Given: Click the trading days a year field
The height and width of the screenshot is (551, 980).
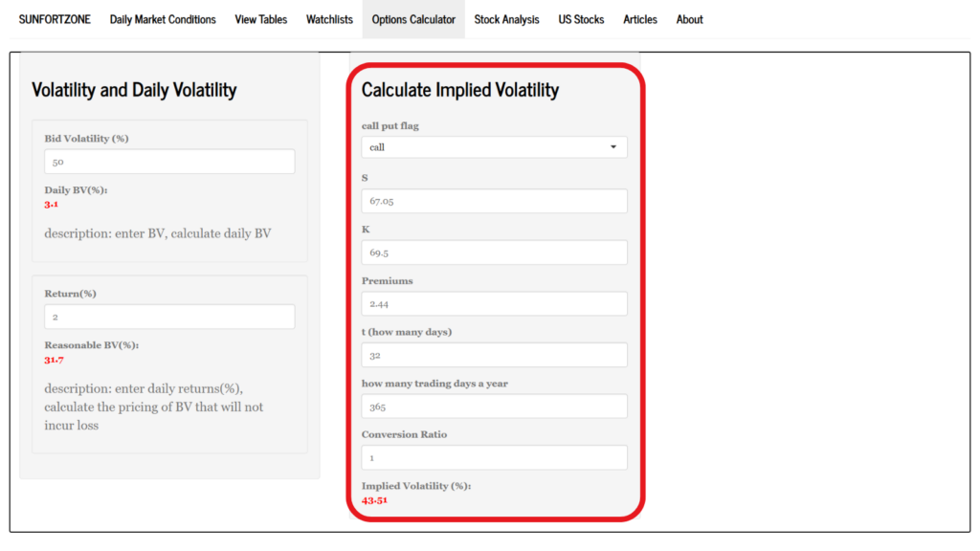Looking at the screenshot, I should [494, 406].
